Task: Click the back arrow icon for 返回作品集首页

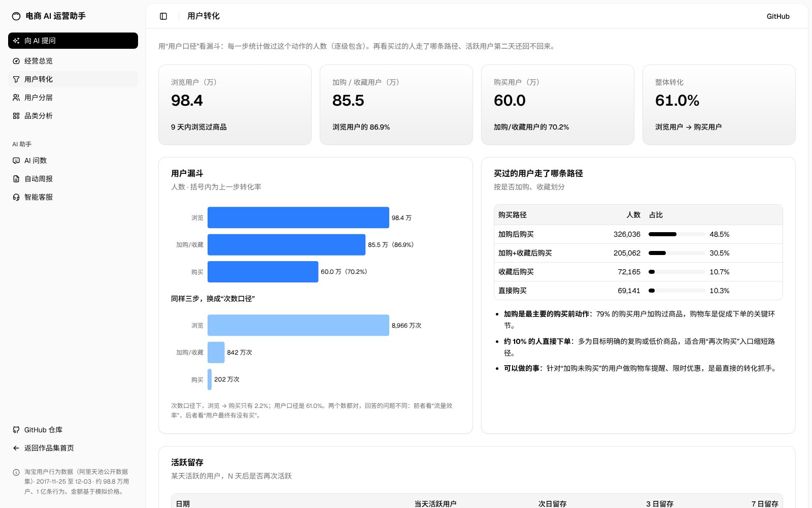Action: pos(16,448)
